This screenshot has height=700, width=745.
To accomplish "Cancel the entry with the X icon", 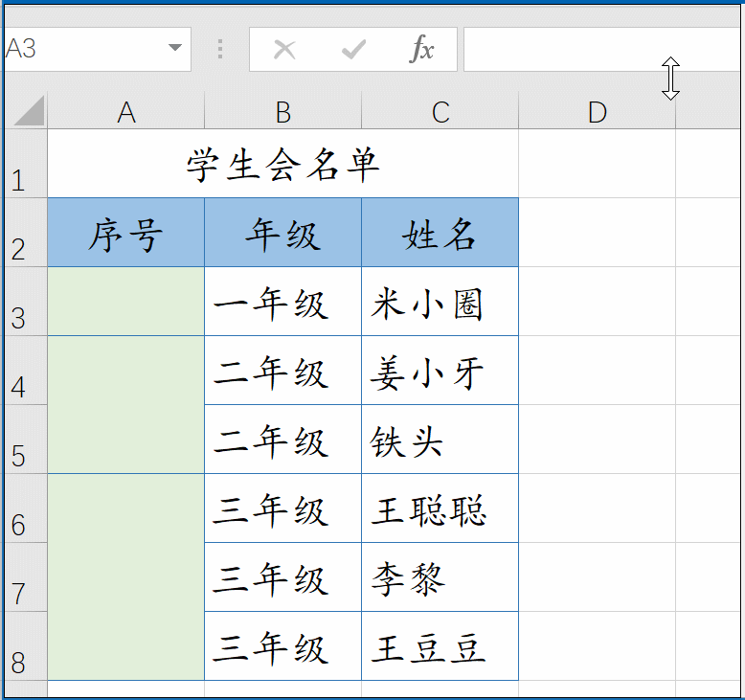I will (x=284, y=50).
